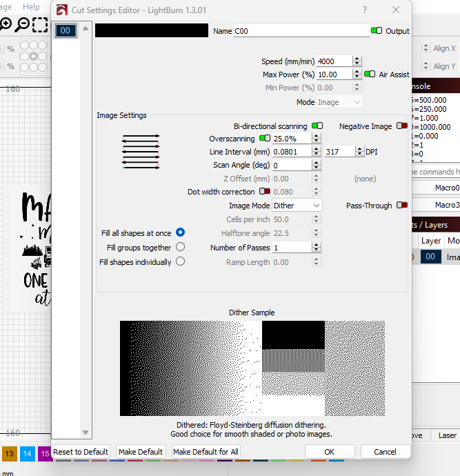Image resolution: width=460 pixels, height=476 pixels.
Task: Click the Max Power field showing 10.00
Action: click(334, 74)
